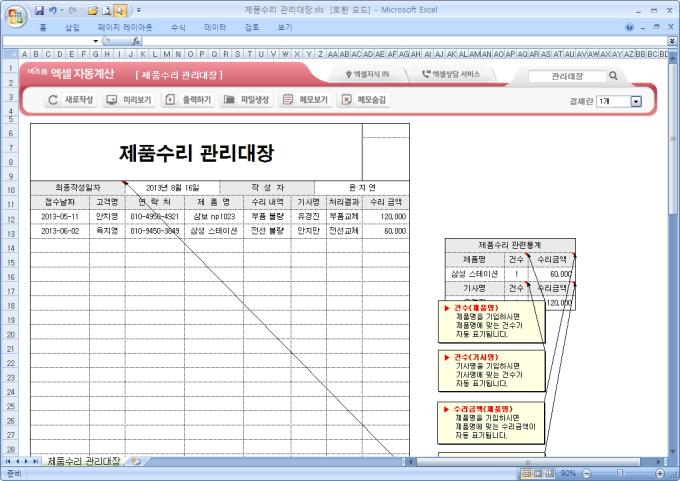The width and height of the screenshot is (680, 481).
Task: Open file with quick access folder icon
Action: click(92, 10)
